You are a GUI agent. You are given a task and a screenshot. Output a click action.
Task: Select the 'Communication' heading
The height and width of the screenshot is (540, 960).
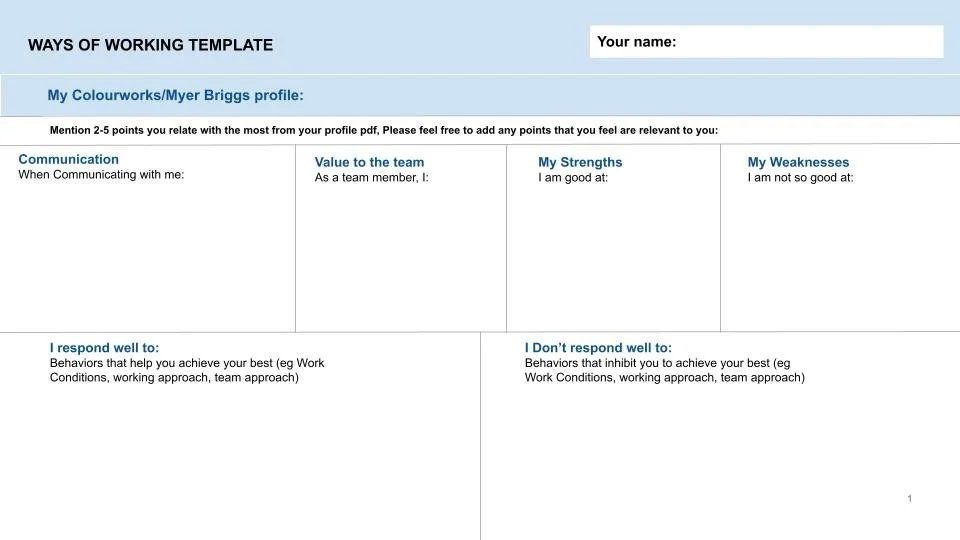point(69,159)
